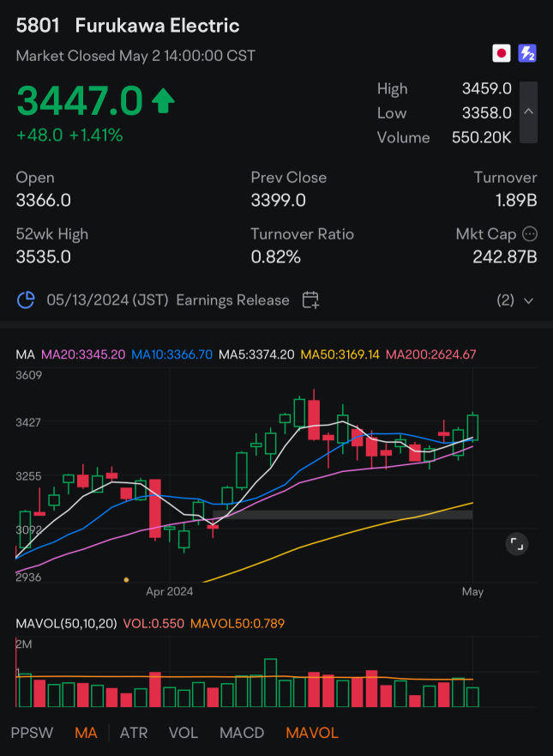Viewport: 553px width, 756px height.
Task: Tap the May axis label
Action: coord(472,591)
